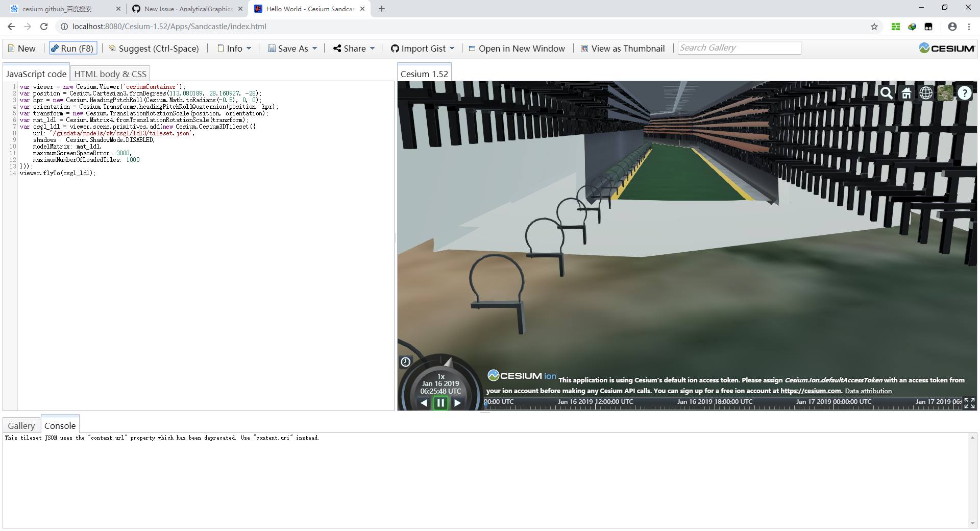Open the Data attribution link
980x531 pixels.
pos(868,391)
